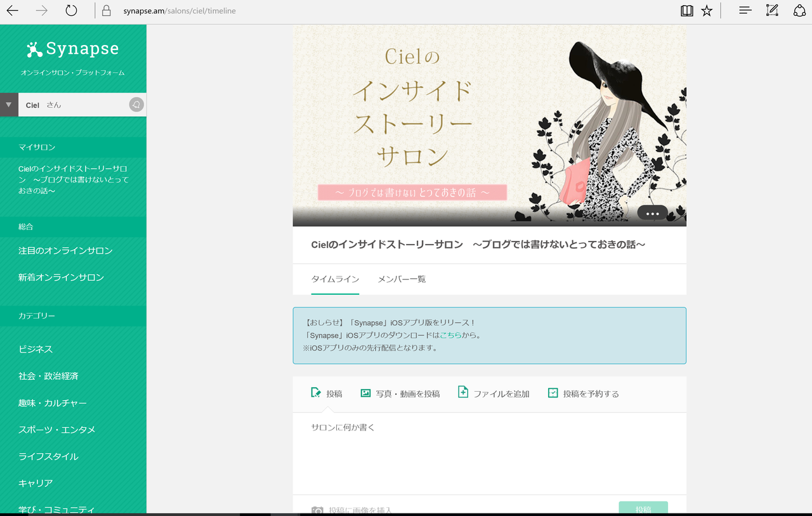Switch to the メンバー一覧 tab
This screenshot has width=812, height=516.
point(402,279)
